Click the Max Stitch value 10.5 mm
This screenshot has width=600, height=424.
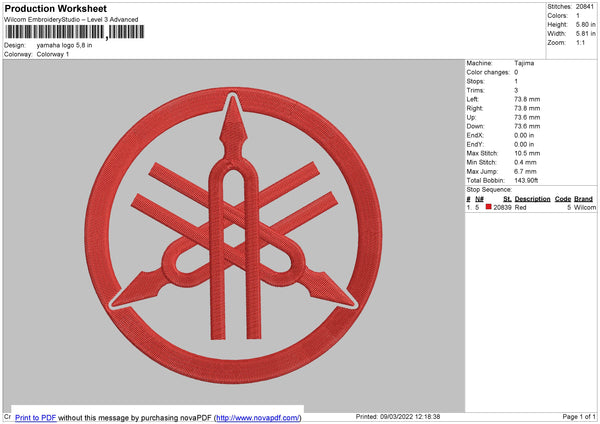pos(527,153)
